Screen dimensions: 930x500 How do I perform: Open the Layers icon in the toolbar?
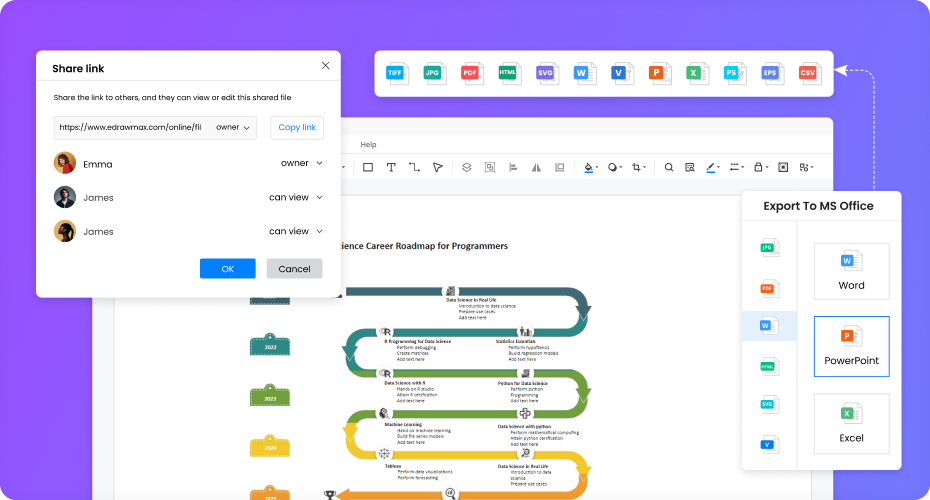(466, 167)
